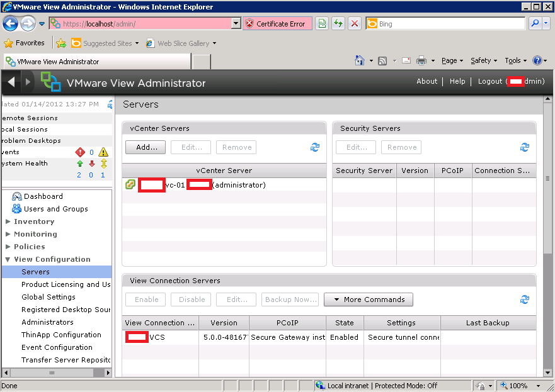
Task: Click the yellow Events warning icon
Action: coord(103,152)
